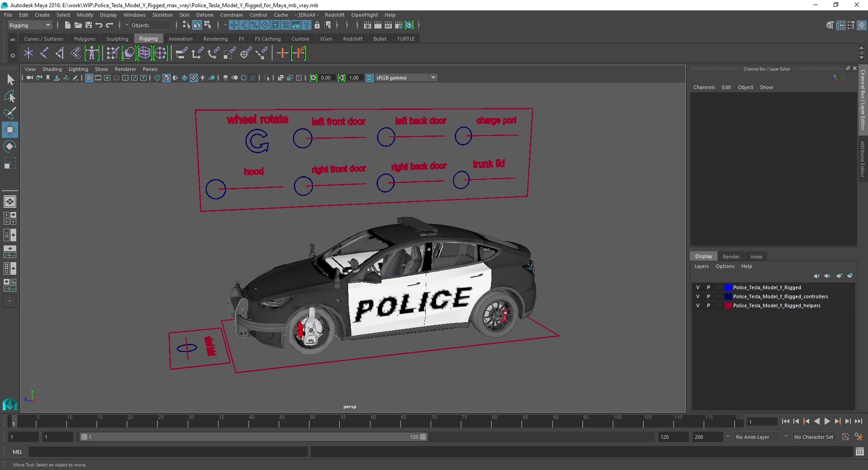Click single perspective view layout icon
Screen dimensions: 868x470
[x=10, y=202]
